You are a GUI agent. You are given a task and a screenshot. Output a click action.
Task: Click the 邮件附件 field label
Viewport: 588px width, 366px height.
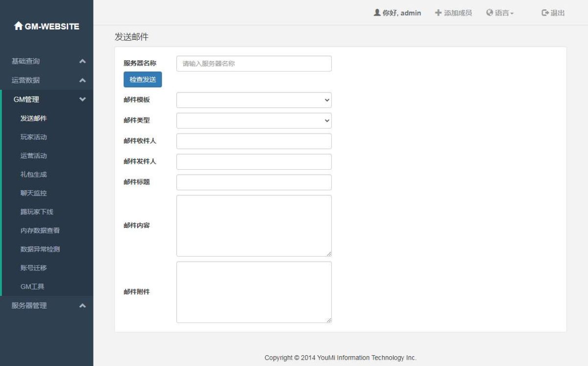point(137,292)
